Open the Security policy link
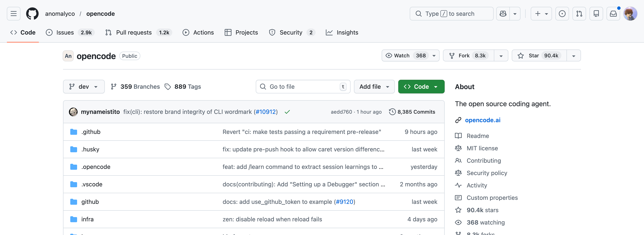644x235 pixels. click(487, 173)
